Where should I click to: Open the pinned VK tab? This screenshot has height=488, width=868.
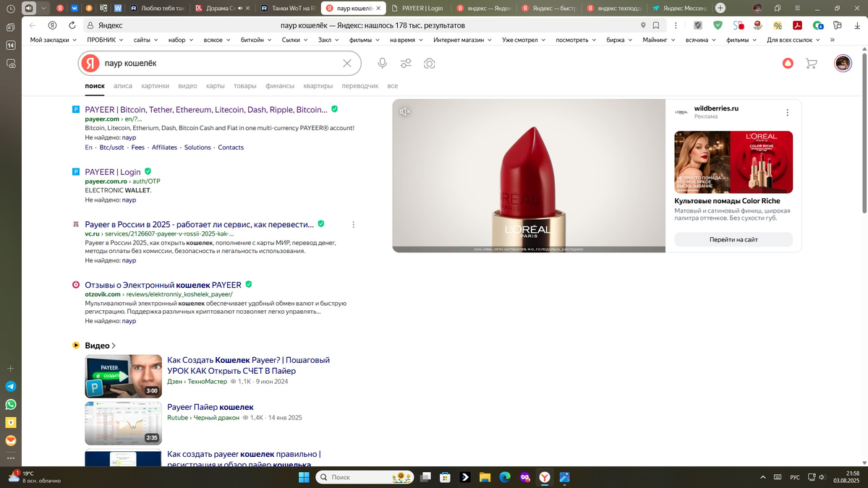coord(75,8)
